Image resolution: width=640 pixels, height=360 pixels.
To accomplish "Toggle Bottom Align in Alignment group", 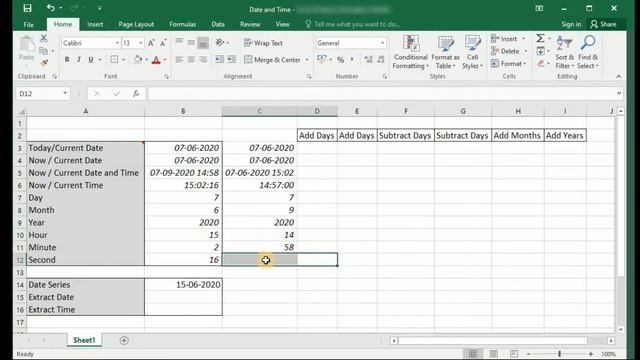I will 203,42.
